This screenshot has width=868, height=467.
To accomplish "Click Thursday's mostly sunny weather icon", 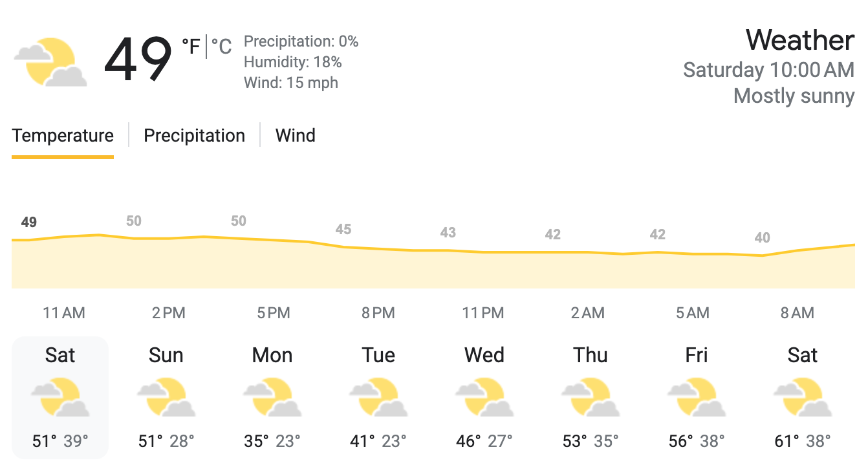I will click(x=591, y=398).
